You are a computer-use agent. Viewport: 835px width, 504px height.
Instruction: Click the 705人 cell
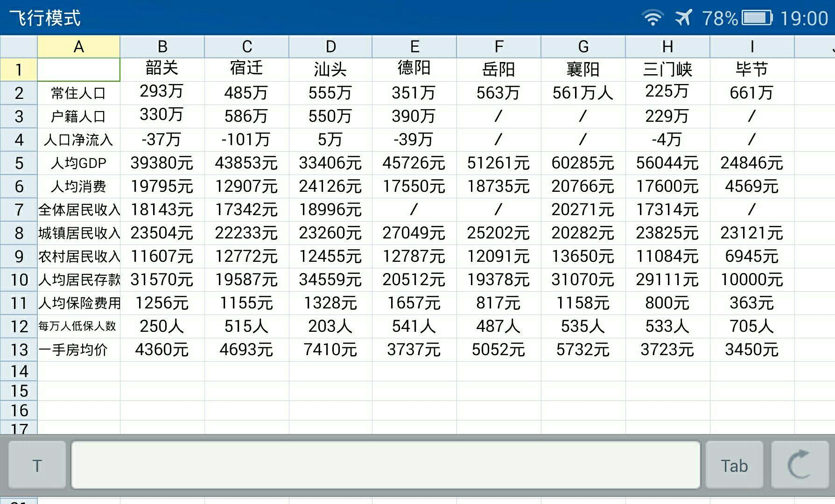(x=752, y=326)
